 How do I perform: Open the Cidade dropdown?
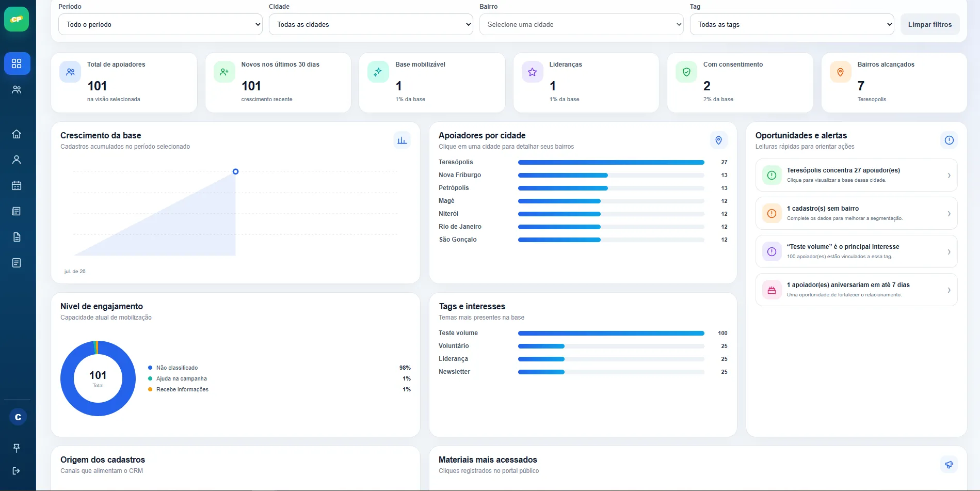[371, 24]
